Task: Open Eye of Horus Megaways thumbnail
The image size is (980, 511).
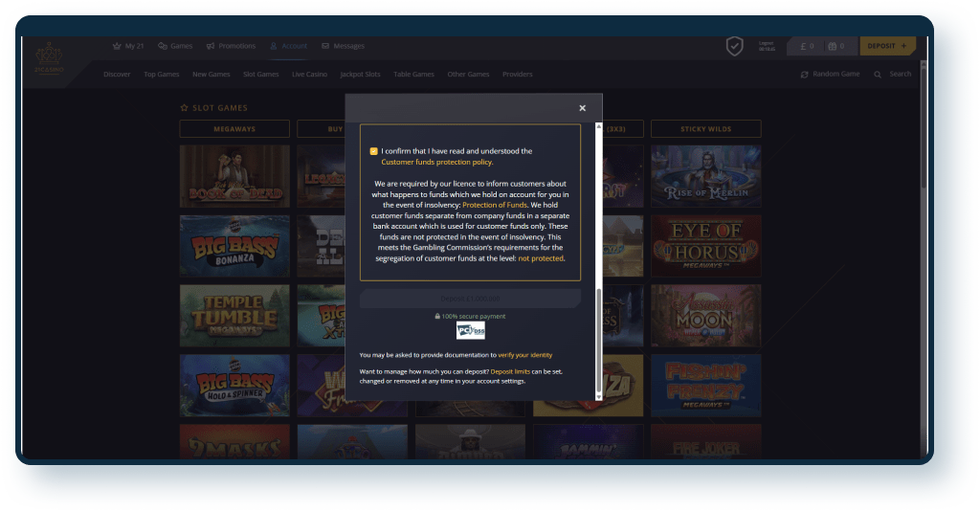Action: 705,246
